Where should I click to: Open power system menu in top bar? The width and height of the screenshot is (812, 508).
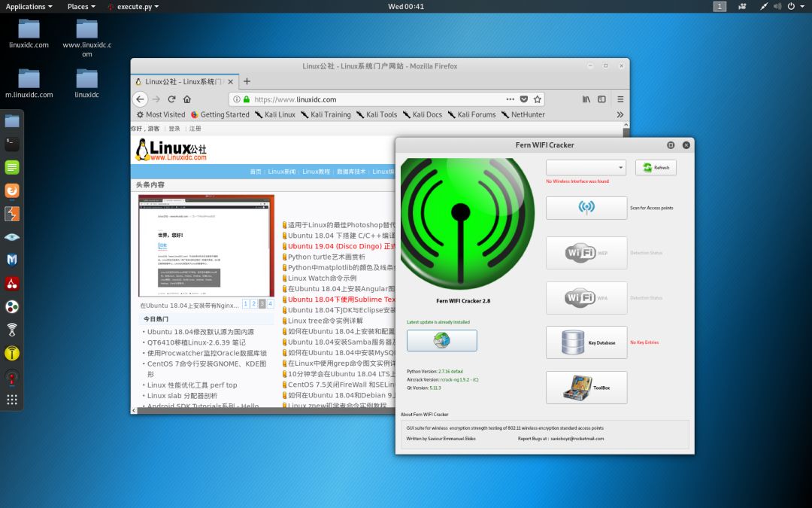click(x=795, y=6)
